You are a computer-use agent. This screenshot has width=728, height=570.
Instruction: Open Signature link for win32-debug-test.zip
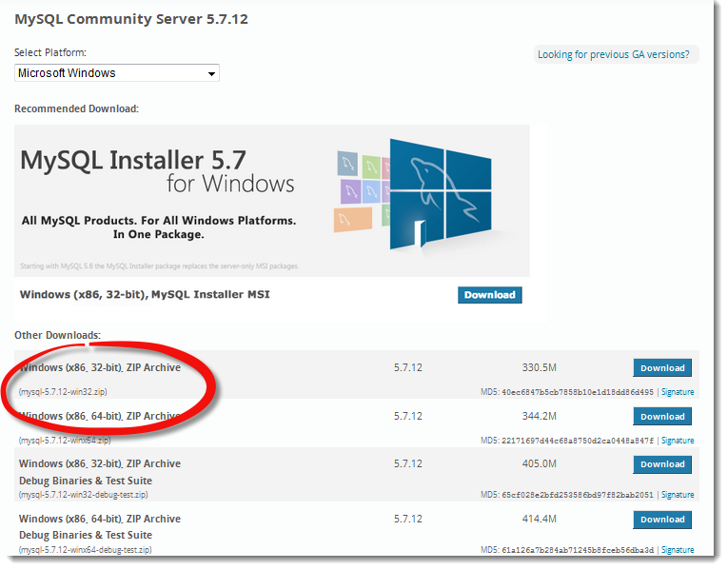[x=678, y=494]
